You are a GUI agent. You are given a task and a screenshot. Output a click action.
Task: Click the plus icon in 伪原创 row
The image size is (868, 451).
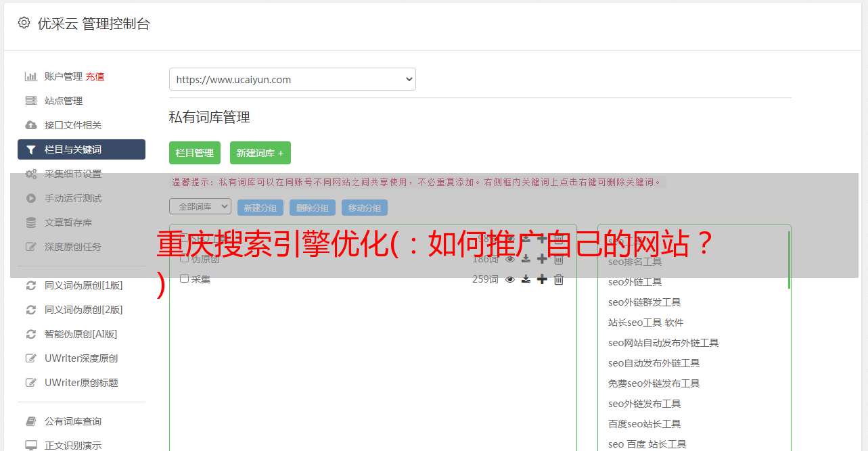point(542,259)
